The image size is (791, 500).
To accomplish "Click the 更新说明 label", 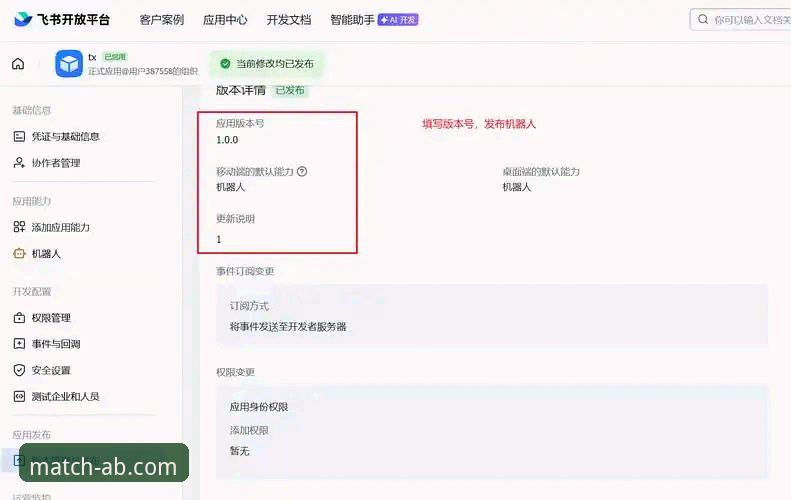I will (236, 218).
